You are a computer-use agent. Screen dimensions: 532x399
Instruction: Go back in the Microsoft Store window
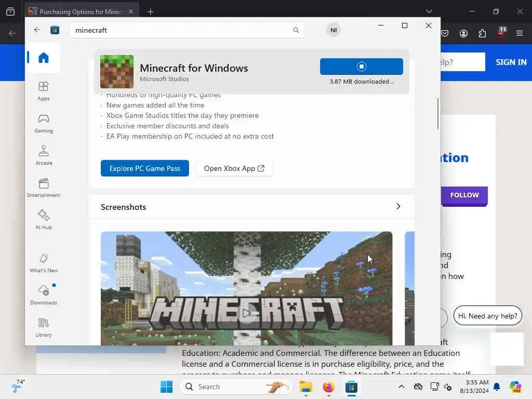[x=37, y=30]
